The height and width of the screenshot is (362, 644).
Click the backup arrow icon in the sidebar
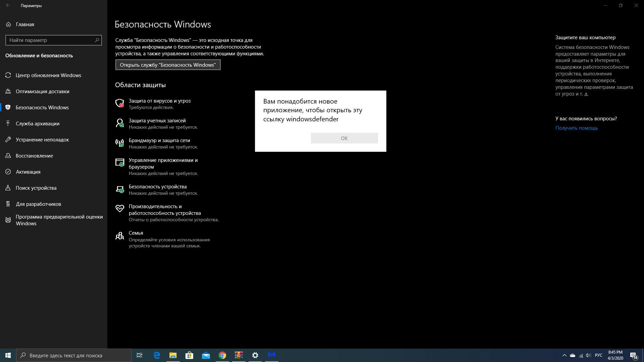(8, 124)
